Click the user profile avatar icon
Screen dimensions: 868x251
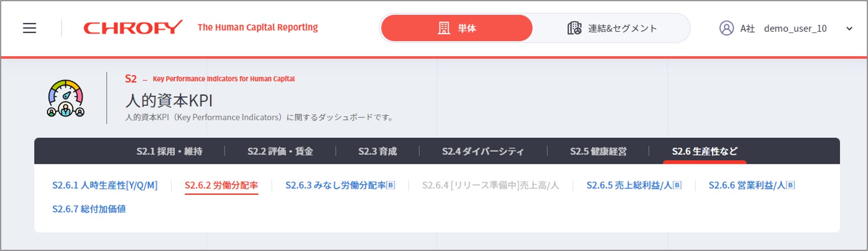[x=726, y=28]
